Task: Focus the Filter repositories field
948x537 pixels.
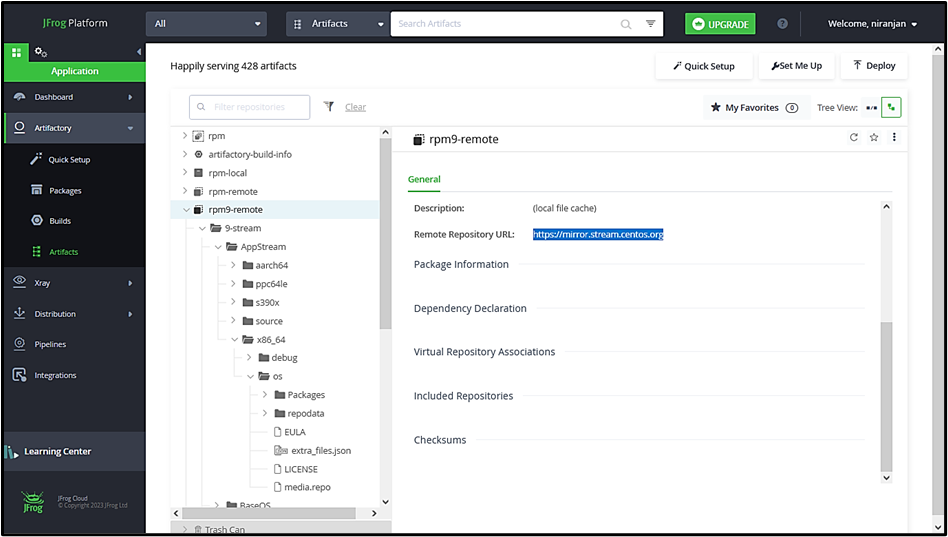Action: click(250, 107)
